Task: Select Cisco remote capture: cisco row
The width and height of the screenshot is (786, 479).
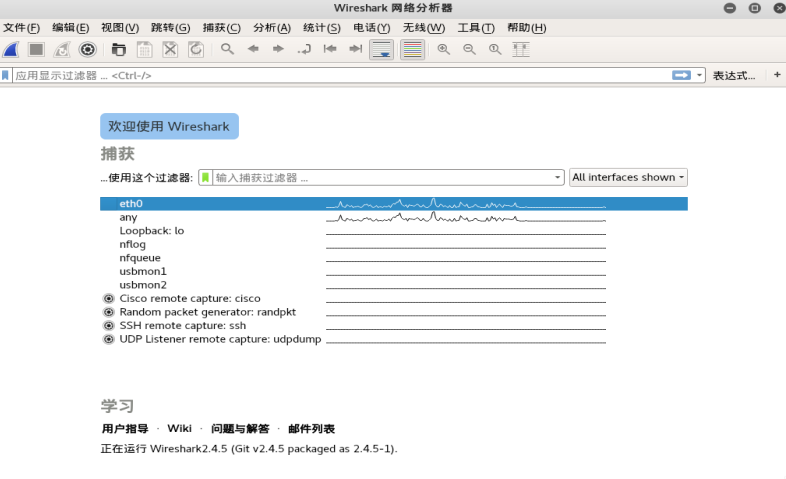Action: [x=394, y=298]
